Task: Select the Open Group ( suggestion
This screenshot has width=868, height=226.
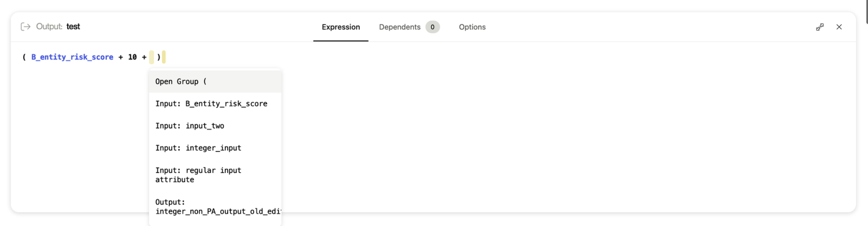Action: pos(215,82)
